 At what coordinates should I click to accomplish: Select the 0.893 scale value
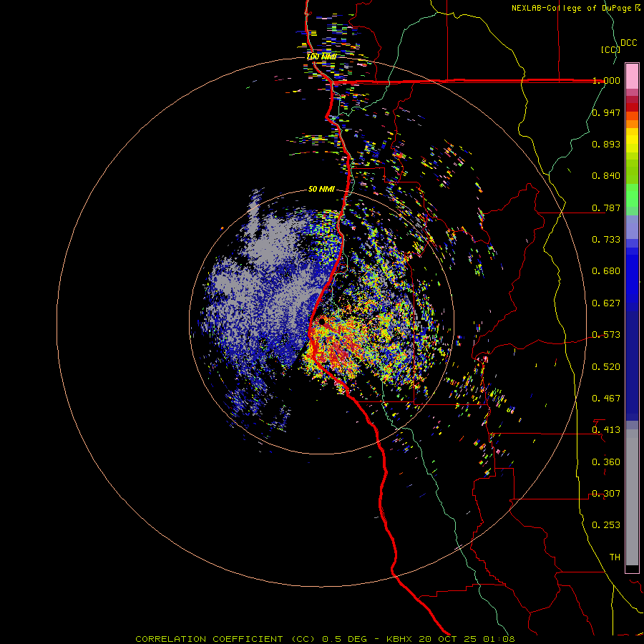point(606,144)
